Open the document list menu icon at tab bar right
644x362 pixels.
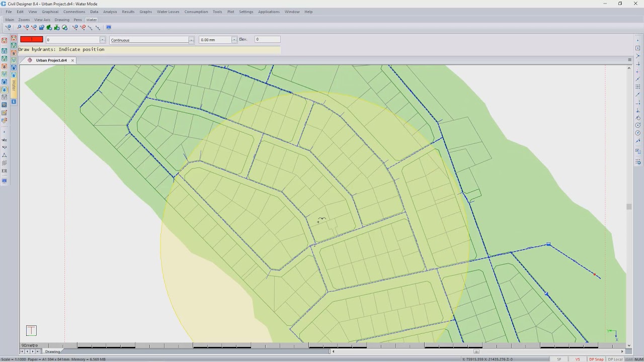629,60
